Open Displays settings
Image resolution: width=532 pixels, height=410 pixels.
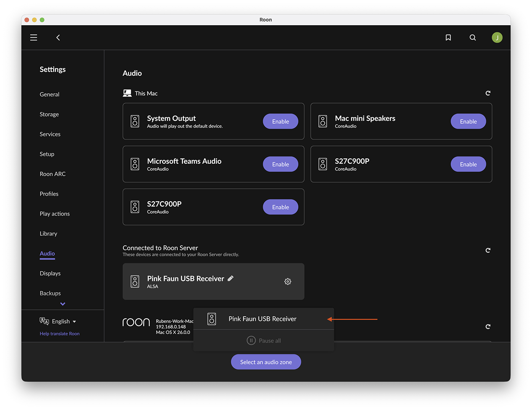point(50,273)
